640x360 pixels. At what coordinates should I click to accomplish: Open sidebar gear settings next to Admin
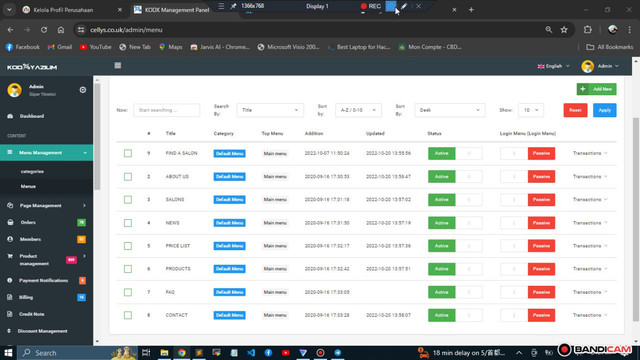pyautogui.click(x=83, y=90)
